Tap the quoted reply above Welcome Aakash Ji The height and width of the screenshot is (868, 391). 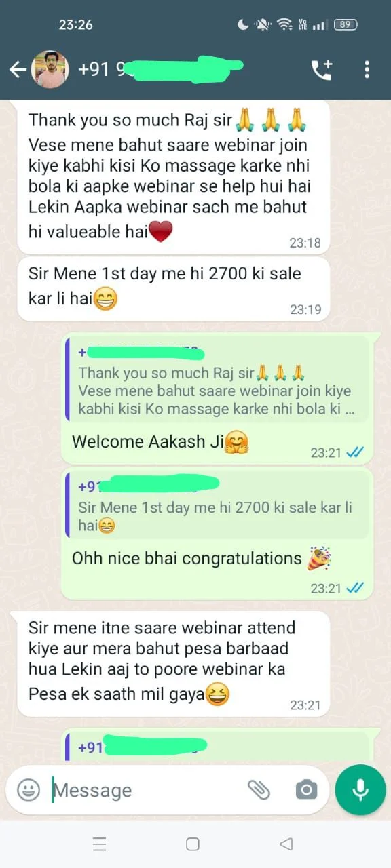coord(217,381)
